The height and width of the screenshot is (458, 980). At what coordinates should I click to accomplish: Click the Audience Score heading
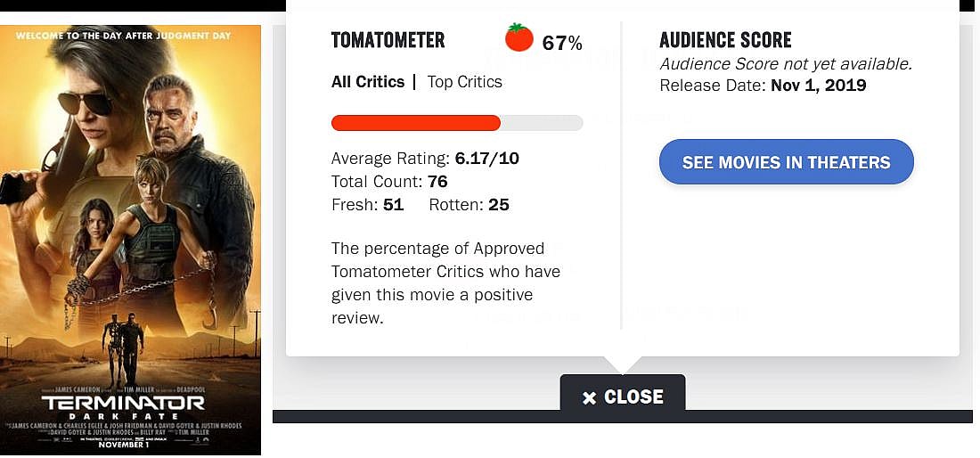tap(725, 40)
